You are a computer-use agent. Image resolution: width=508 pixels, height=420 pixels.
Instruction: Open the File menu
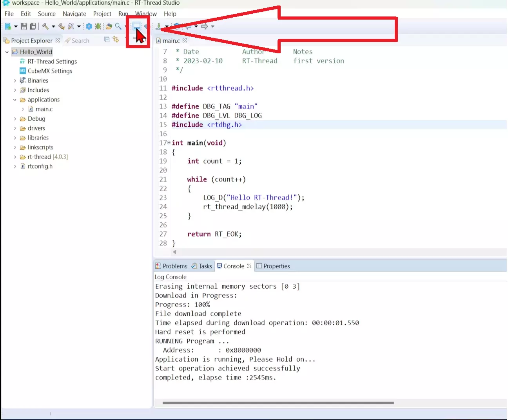9,14
